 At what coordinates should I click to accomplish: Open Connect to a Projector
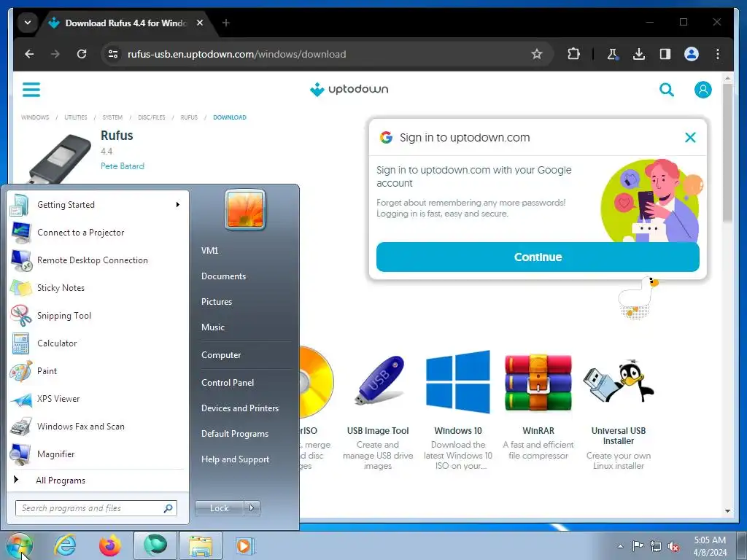(98, 233)
